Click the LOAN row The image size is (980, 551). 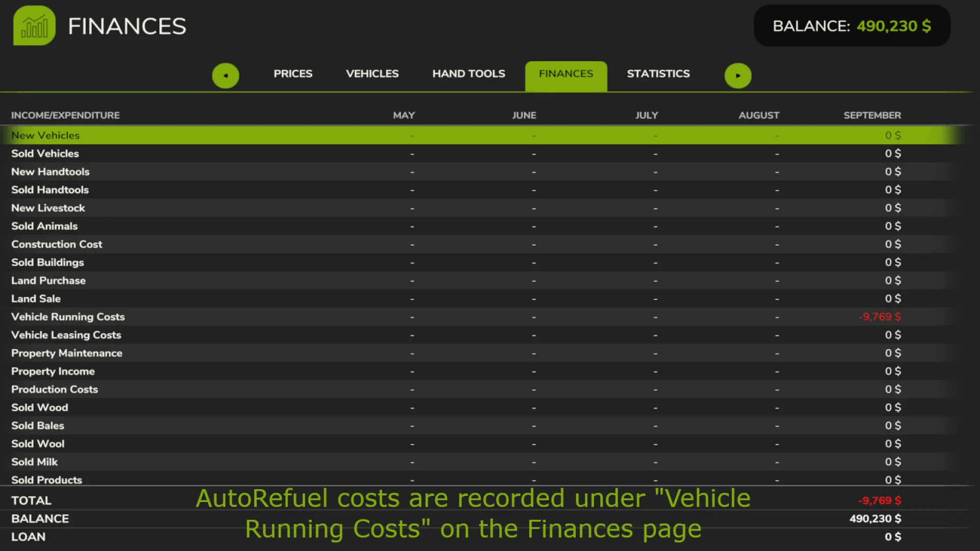[29, 537]
